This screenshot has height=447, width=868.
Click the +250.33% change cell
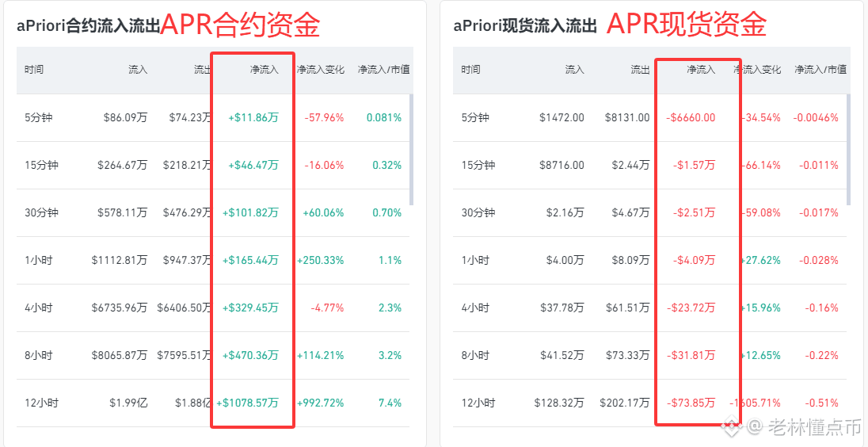(x=321, y=260)
